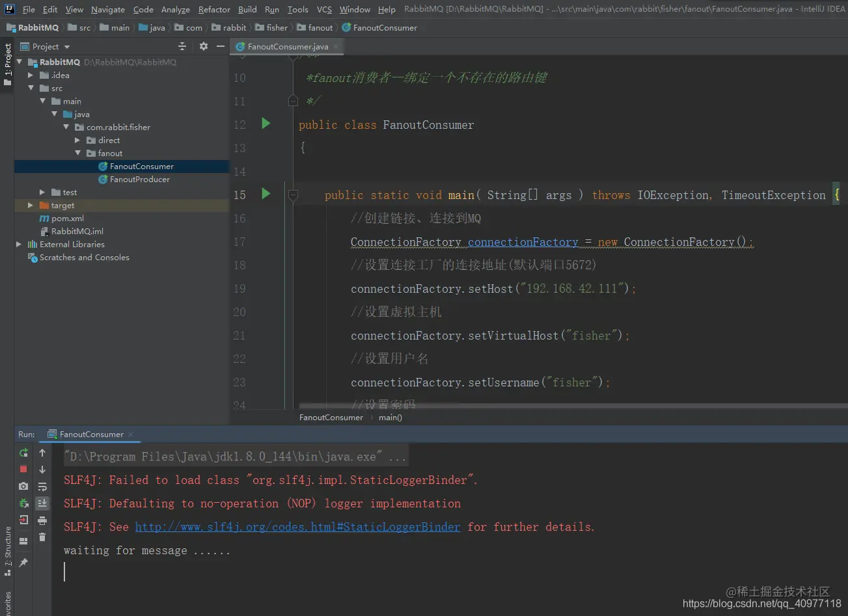Open the Tools menu
The image size is (848, 616).
pos(297,9)
